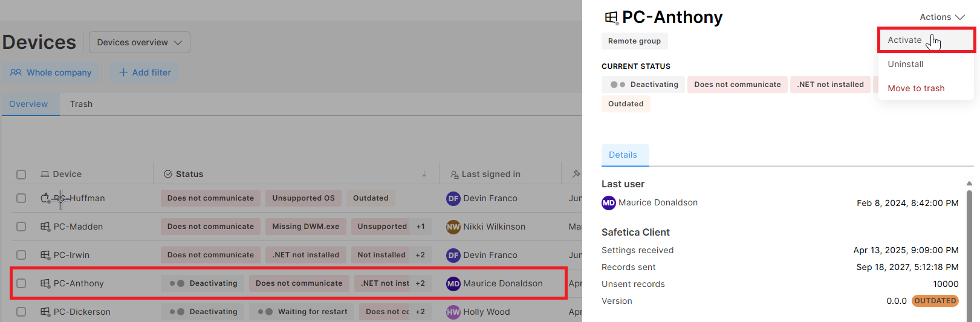Click the Windows icon beside PC-Madden
The width and height of the screenshot is (980, 322).
point(45,227)
